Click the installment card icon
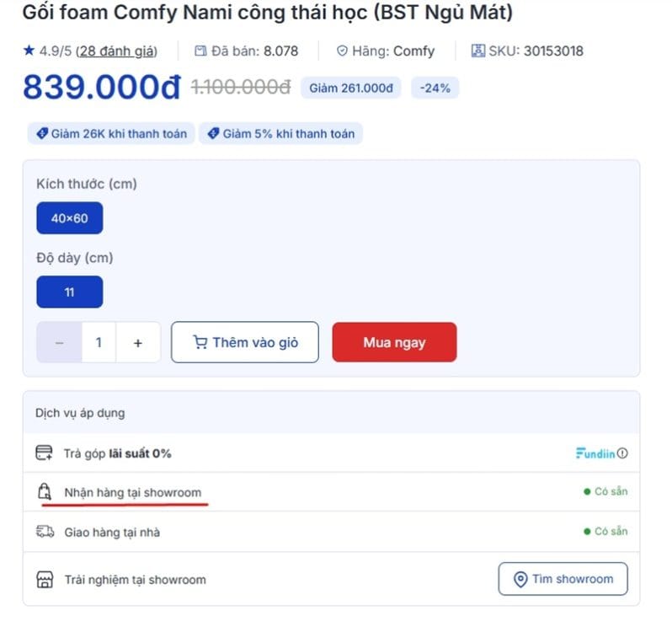 pyautogui.click(x=45, y=453)
